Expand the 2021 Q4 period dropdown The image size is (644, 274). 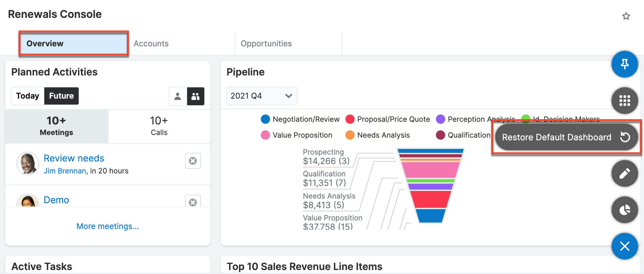(x=262, y=96)
